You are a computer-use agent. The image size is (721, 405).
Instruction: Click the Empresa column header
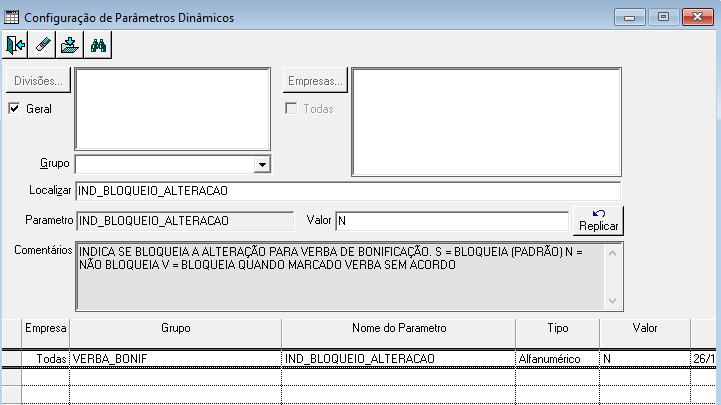coord(46,333)
